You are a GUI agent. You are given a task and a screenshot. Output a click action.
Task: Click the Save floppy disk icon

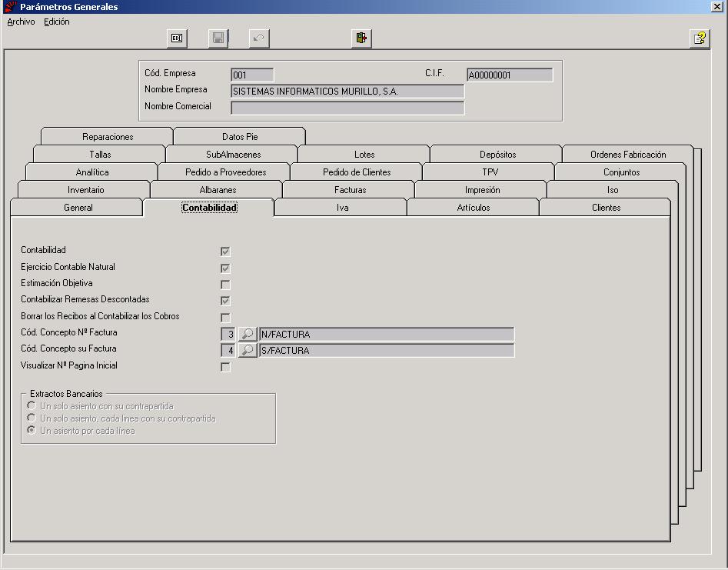[218, 38]
